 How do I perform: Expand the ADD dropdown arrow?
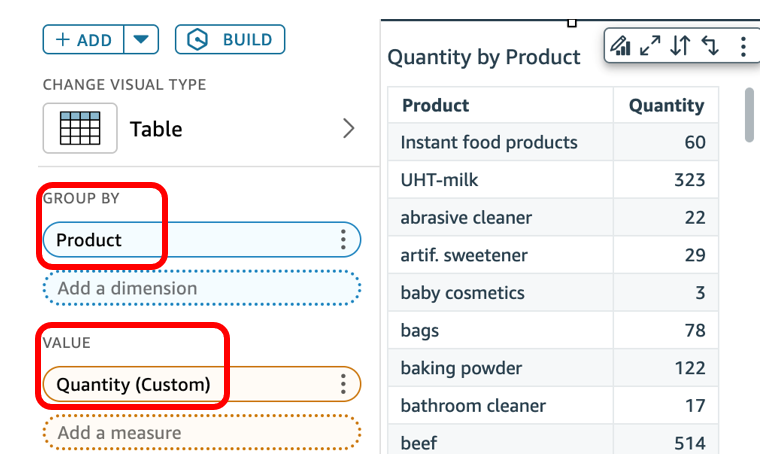[141, 40]
